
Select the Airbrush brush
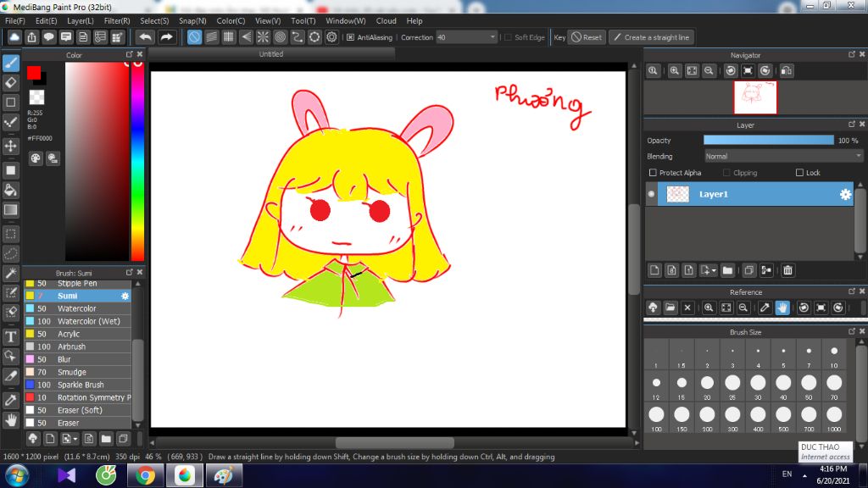click(x=77, y=347)
